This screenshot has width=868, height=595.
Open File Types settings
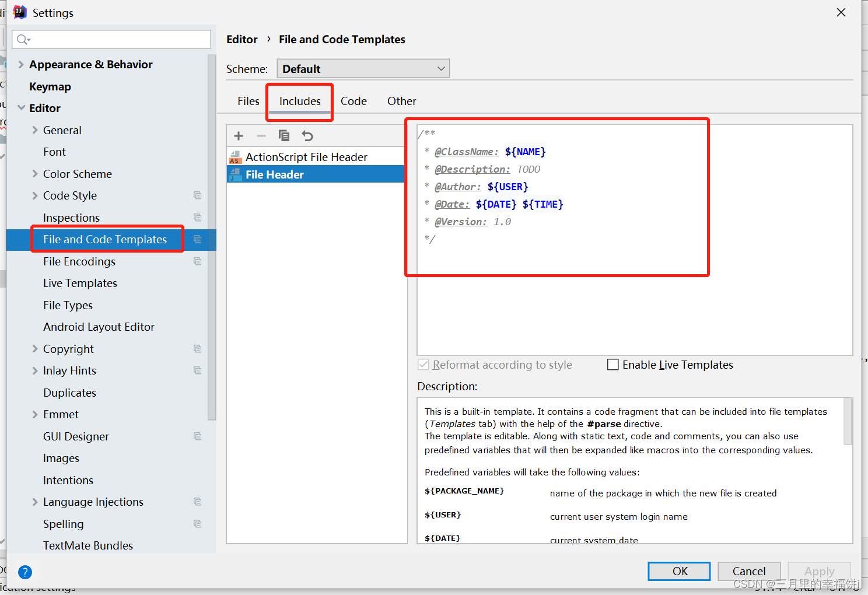pyautogui.click(x=68, y=305)
